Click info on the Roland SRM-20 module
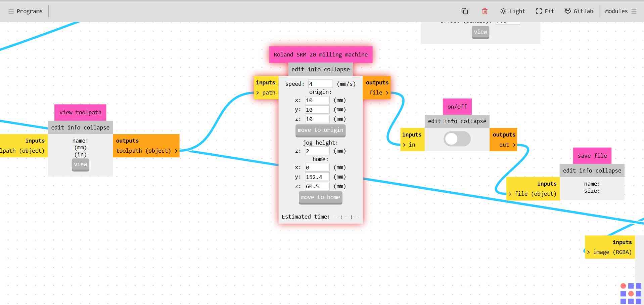 tap(314, 69)
